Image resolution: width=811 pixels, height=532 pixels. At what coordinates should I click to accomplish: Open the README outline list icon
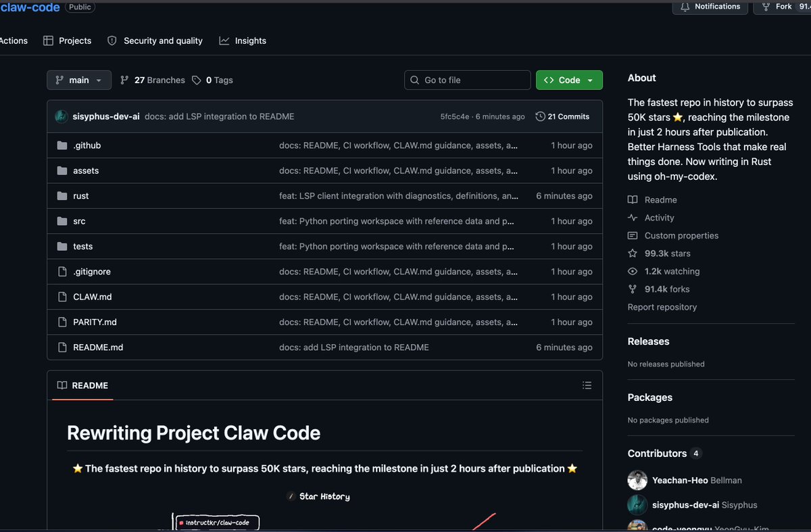[587, 385]
